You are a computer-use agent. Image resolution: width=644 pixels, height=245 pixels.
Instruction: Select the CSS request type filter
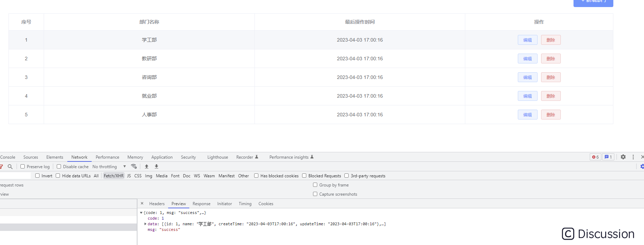click(x=138, y=176)
